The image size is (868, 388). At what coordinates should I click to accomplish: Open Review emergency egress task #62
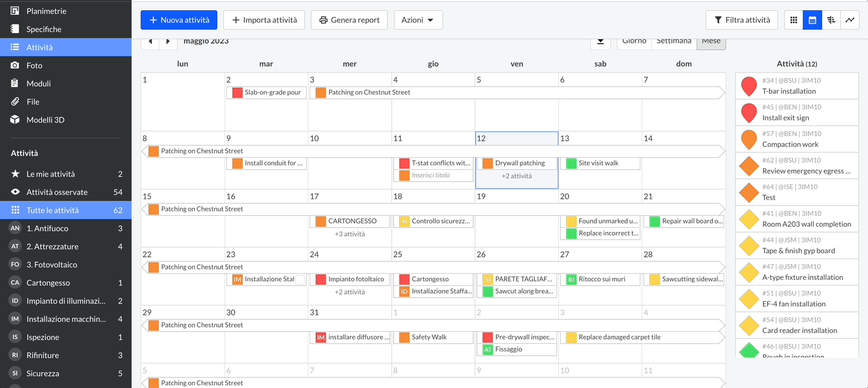[797, 166]
